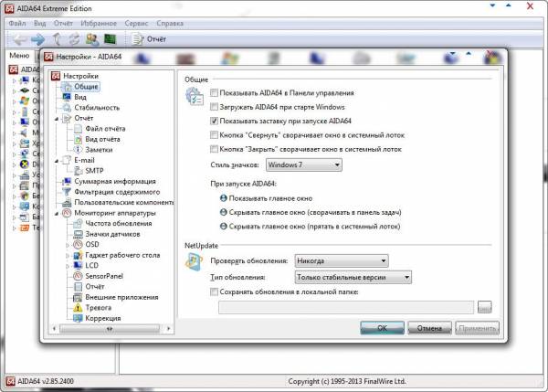This screenshot has width=548, height=392.
Task: Click the Коррекция icon in tree
Action: (x=78, y=318)
